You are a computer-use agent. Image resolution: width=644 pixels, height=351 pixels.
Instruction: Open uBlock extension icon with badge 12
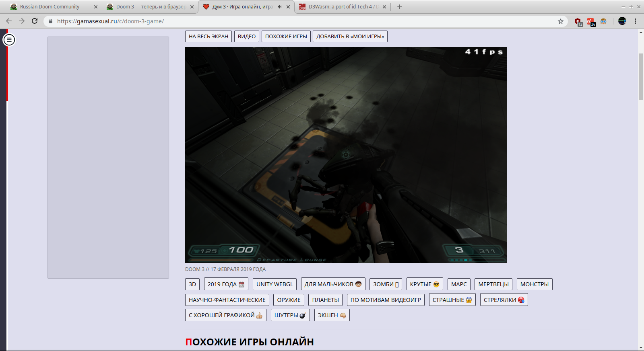click(x=578, y=22)
